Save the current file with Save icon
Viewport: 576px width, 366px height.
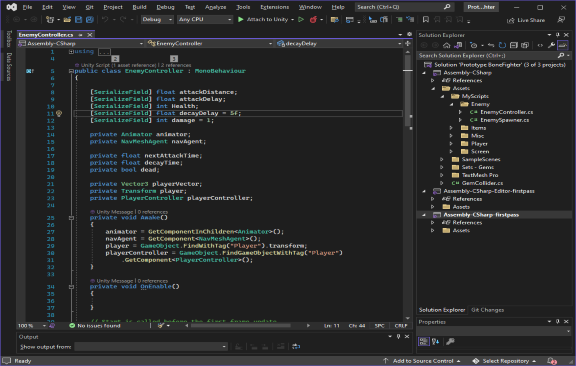coord(78,19)
